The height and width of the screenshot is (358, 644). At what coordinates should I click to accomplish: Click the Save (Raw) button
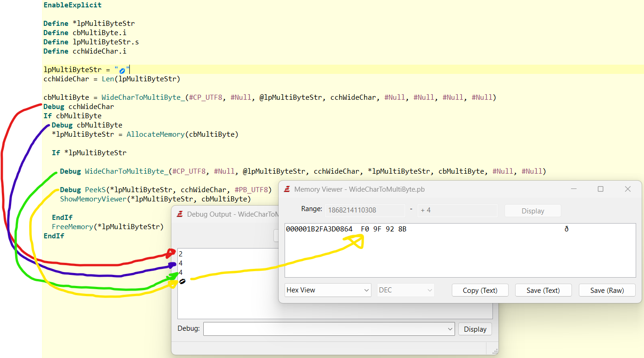607,290
